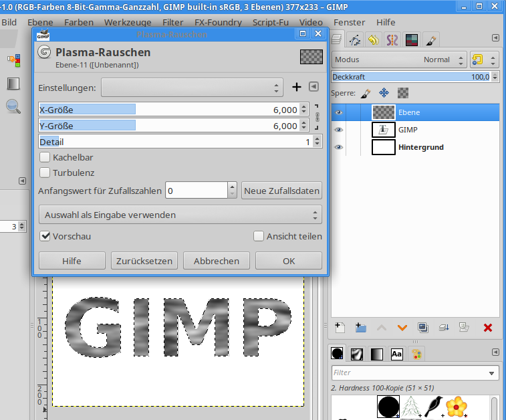Image resolution: width=506 pixels, height=420 pixels.
Task: Confirm with the OK button
Action: [289, 261]
